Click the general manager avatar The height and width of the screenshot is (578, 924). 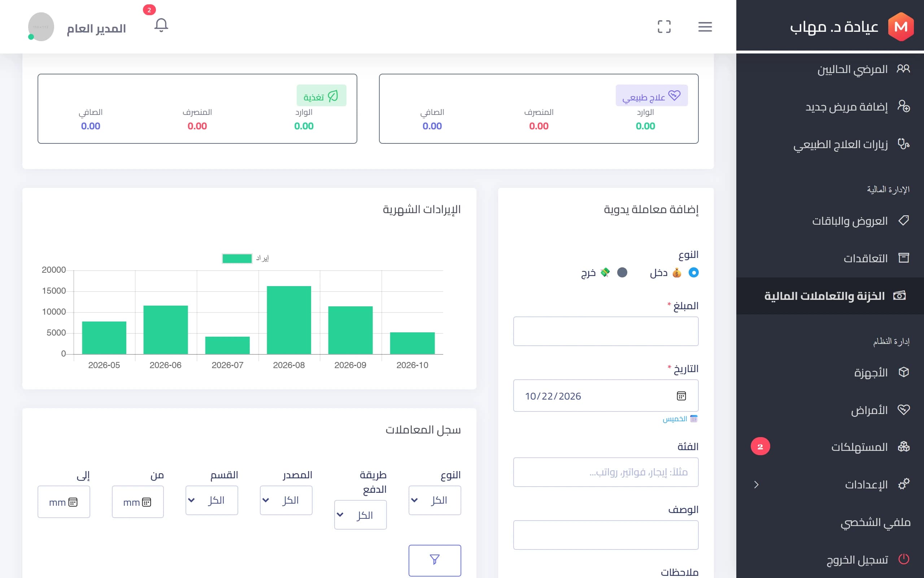point(41,27)
